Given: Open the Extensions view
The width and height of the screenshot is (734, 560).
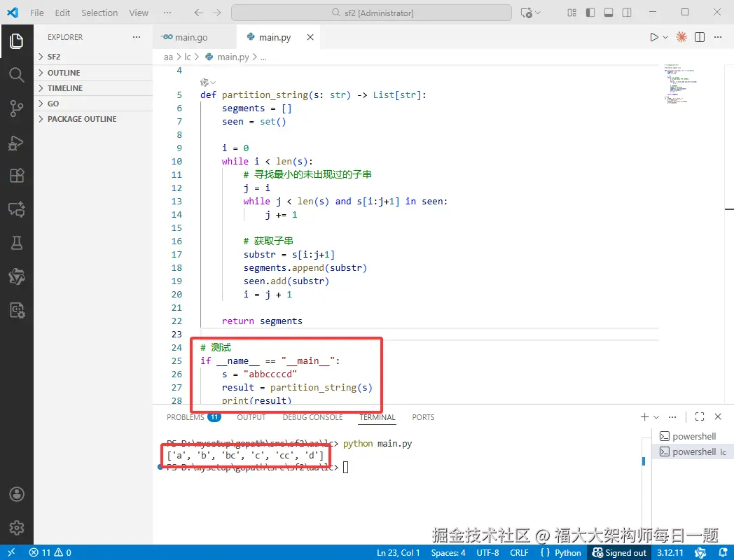Looking at the screenshot, I should 16,176.
